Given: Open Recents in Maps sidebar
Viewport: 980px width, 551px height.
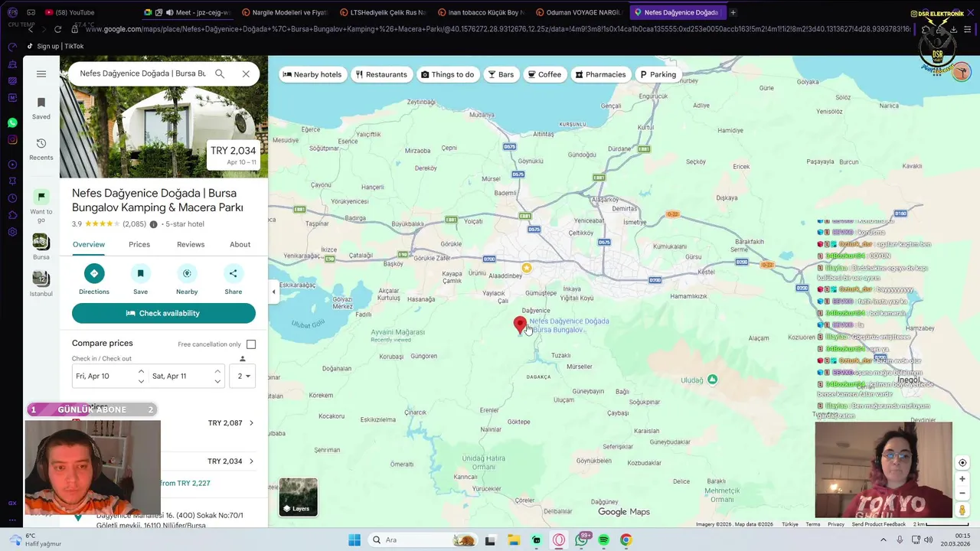Looking at the screenshot, I should click(x=41, y=149).
